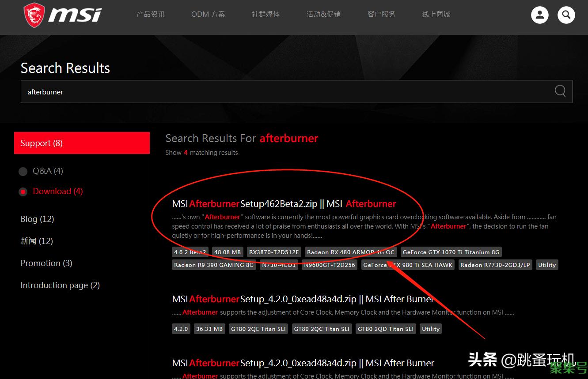Click the GT80 2QE Titan SLI tag
Viewport: 588px width, 379px height.
pos(258,329)
